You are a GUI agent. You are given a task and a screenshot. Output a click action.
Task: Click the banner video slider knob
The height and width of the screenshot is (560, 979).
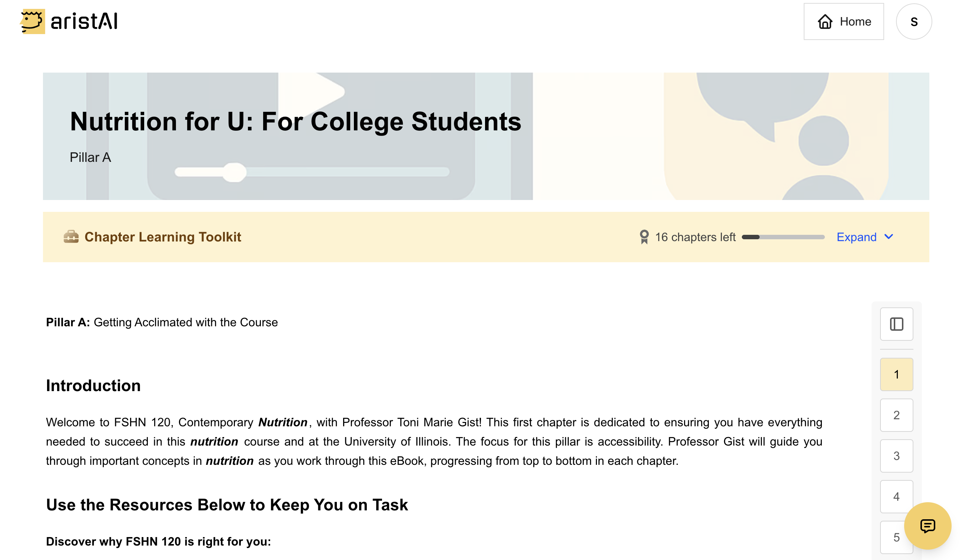point(235,172)
